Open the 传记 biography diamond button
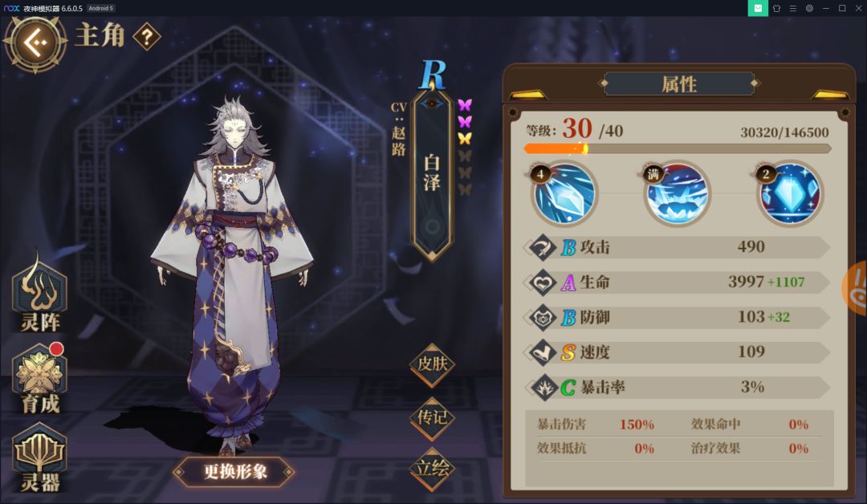This screenshot has width=867, height=504. (433, 417)
